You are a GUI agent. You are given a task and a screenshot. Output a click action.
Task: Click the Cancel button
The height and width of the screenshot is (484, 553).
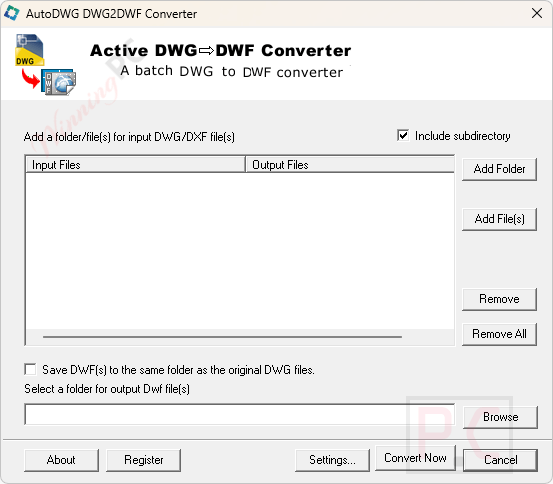(x=500, y=460)
